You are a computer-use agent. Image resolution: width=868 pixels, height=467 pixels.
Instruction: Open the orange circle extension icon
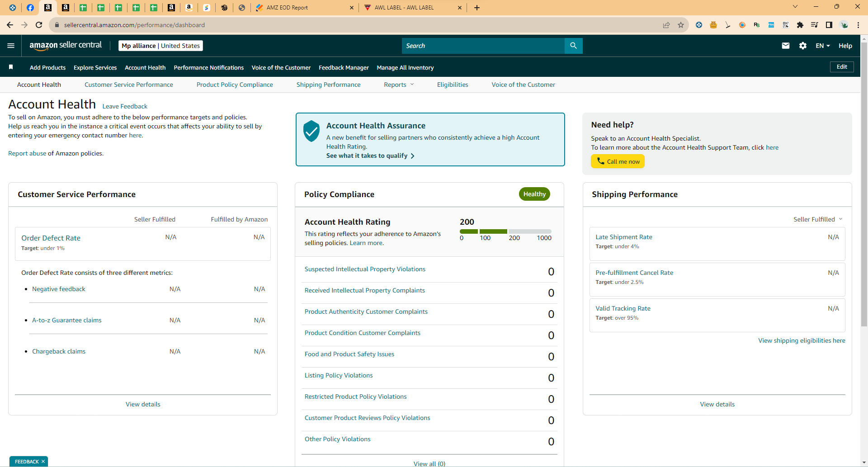point(742,25)
